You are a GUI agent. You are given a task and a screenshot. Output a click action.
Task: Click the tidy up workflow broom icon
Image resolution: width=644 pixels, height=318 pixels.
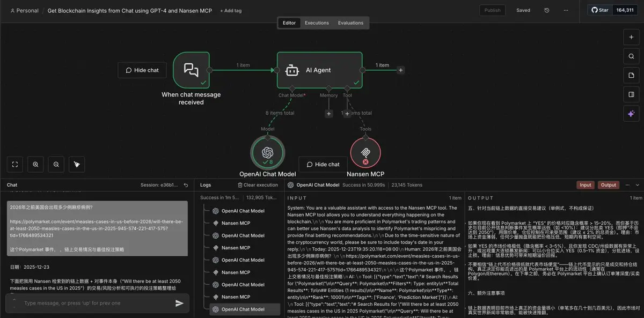(x=77, y=164)
